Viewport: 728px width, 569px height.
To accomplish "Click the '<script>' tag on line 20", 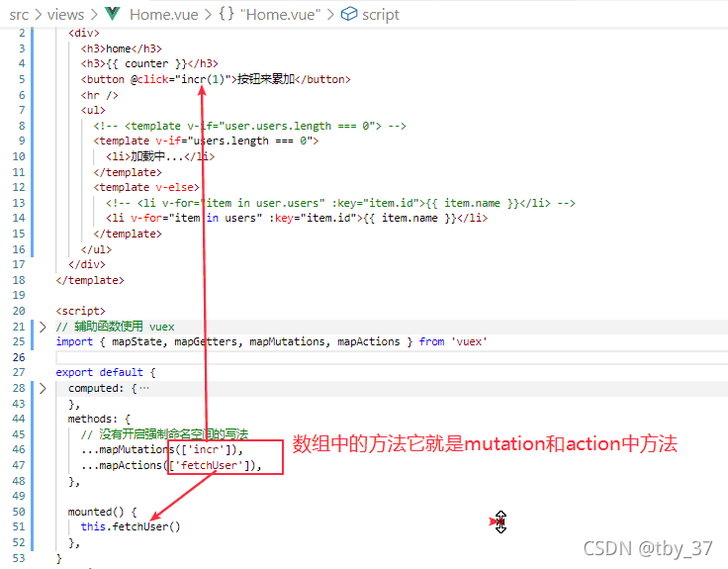I will pyautogui.click(x=81, y=311).
